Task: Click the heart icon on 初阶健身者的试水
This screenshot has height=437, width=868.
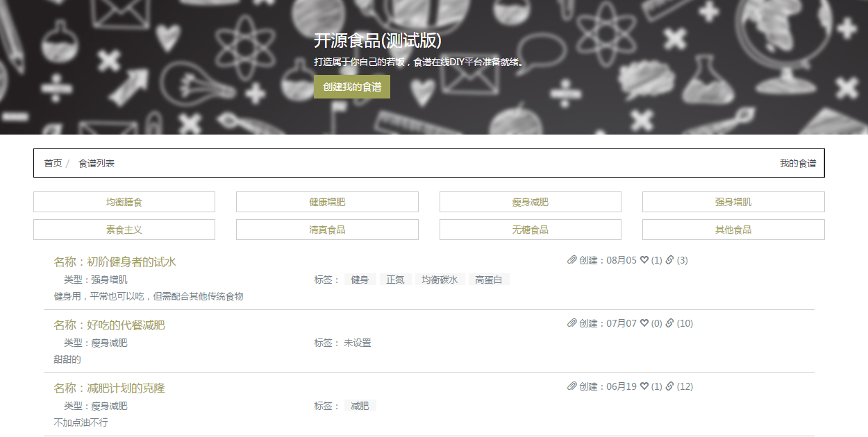Action: click(644, 260)
